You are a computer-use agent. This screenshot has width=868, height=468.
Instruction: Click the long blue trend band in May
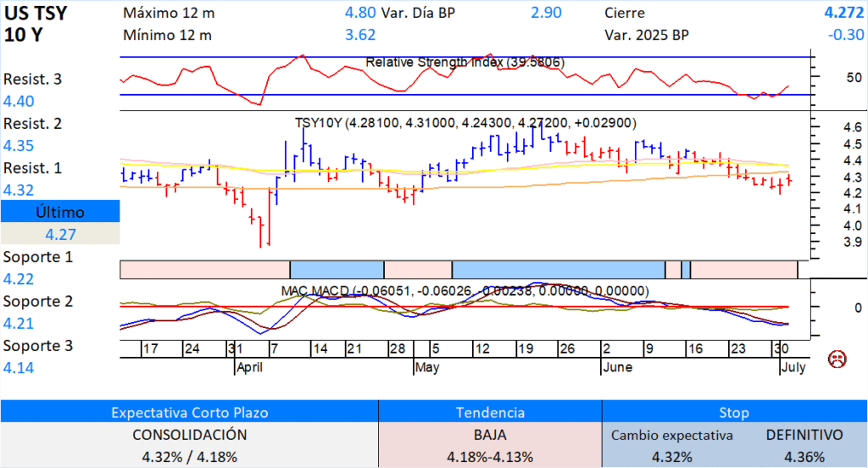pyautogui.click(x=559, y=270)
